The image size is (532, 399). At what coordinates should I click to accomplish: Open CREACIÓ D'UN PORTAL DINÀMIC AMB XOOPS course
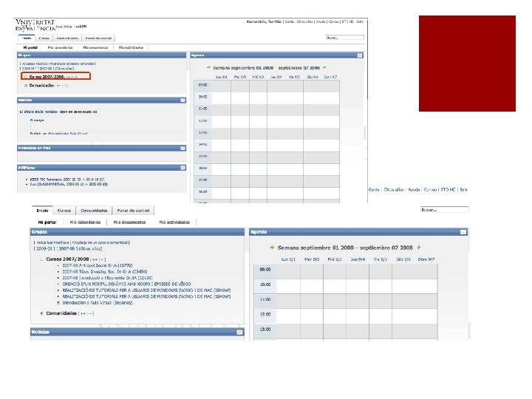click(126, 284)
